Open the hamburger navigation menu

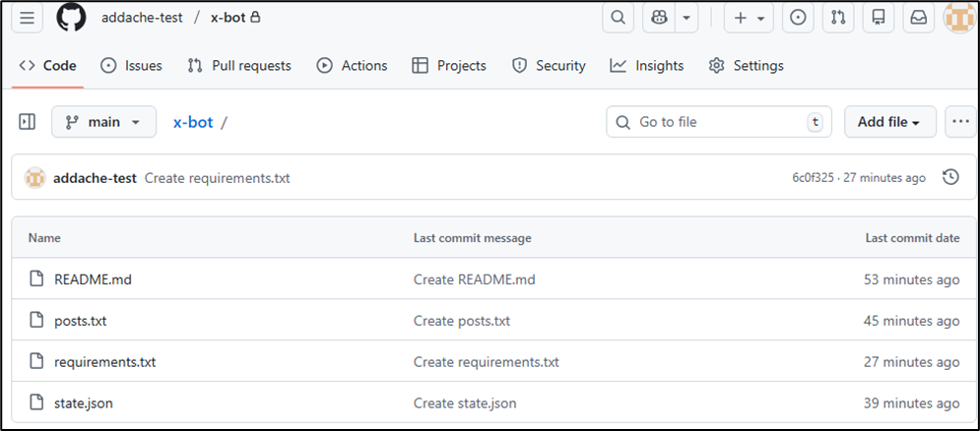[28, 18]
